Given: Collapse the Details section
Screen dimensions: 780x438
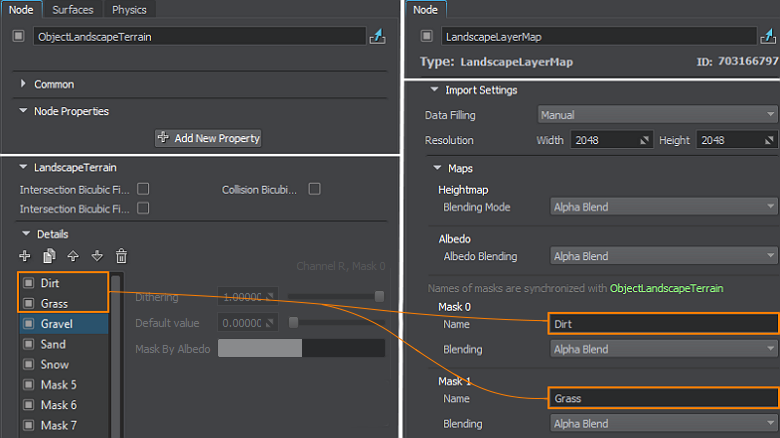Looking at the screenshot, I should click(26, 233).
